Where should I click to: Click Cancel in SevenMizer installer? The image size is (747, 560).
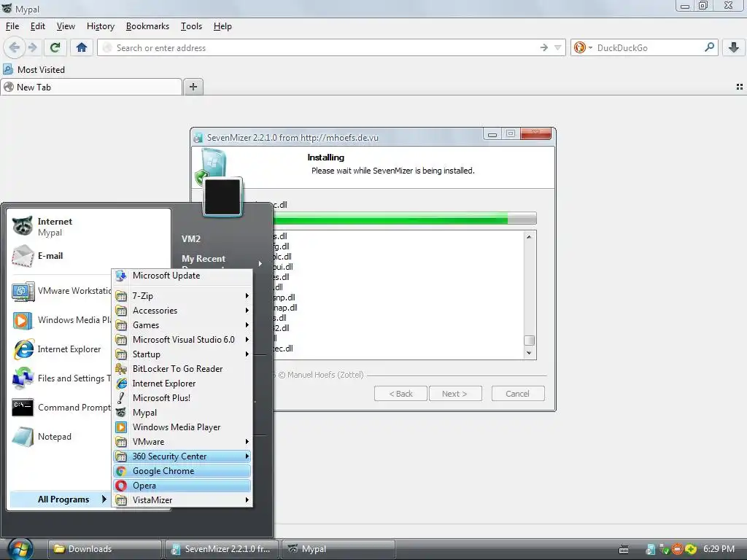(517, 394)
